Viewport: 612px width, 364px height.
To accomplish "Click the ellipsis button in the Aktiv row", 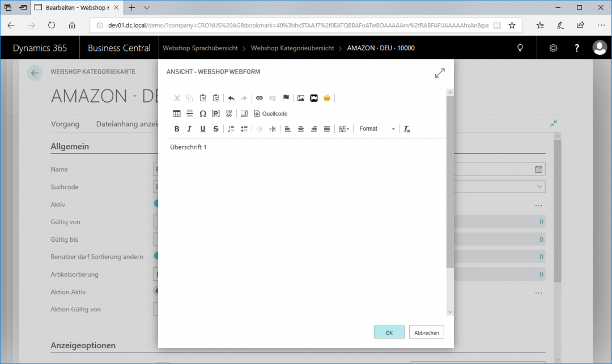I will coord(539,205).
